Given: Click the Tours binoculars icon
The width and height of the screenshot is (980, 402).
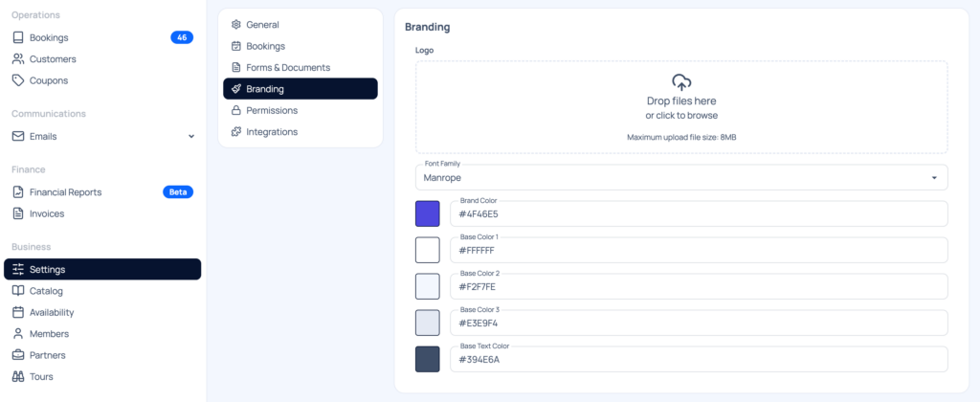Looking at the screenshot, I should [x=18, y=377].
